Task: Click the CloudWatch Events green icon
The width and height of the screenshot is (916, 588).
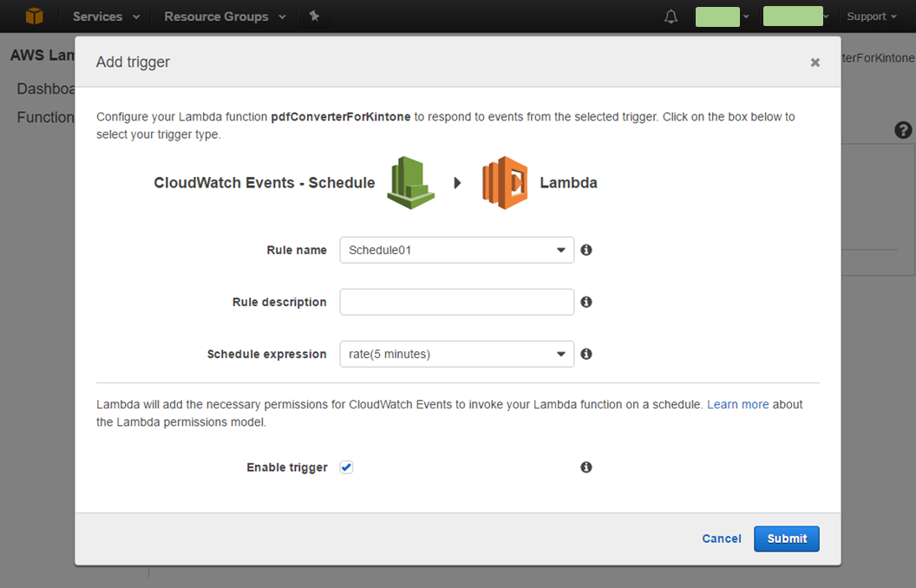Action: point(410,183)
